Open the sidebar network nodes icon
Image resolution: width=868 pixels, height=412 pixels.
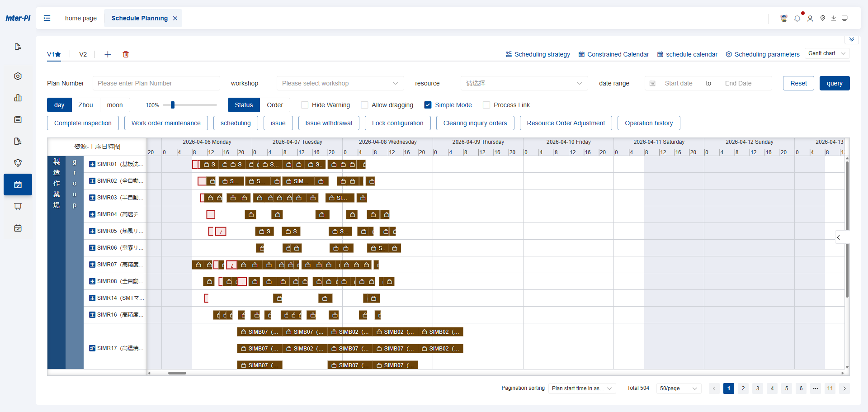click(x=18, y=163)
